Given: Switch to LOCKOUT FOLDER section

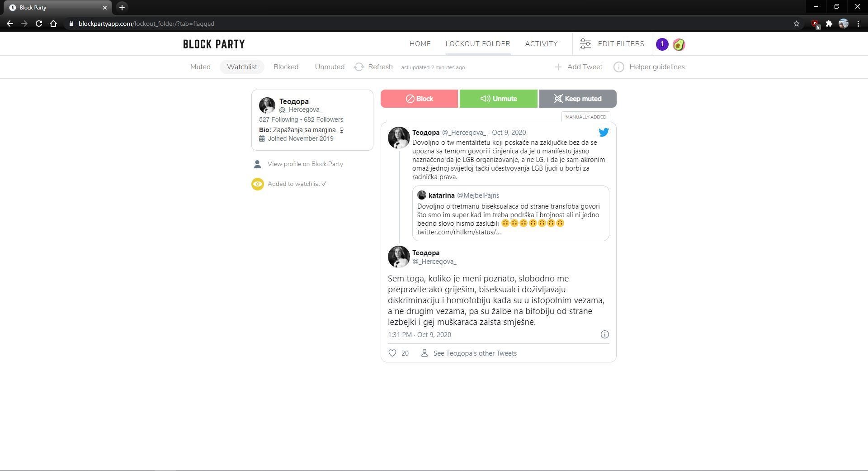Looking at the screenshot, I should click(478, 44).
